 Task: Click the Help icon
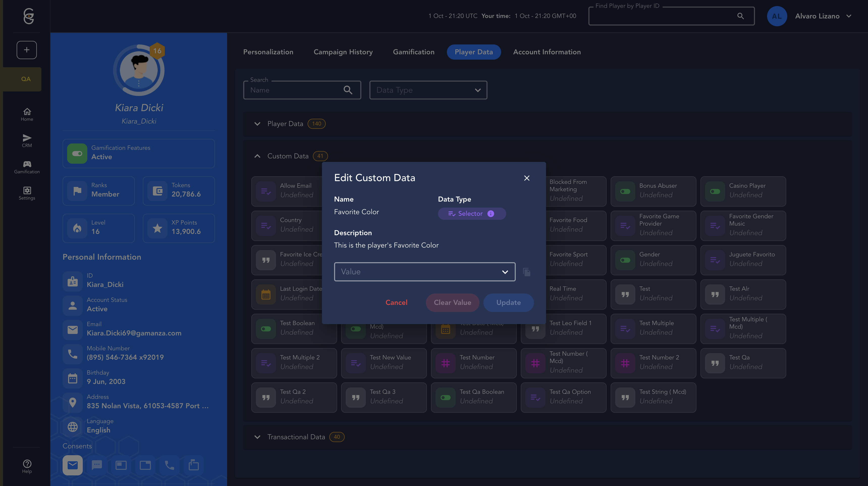pyautogui.click(x=27, y=467)
